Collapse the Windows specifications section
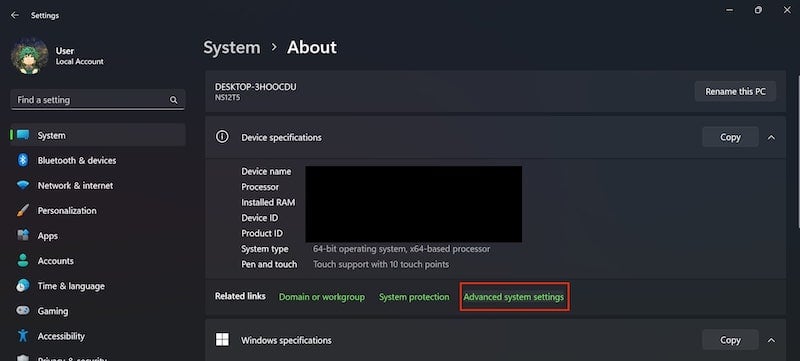 click(x=771, y=340)
